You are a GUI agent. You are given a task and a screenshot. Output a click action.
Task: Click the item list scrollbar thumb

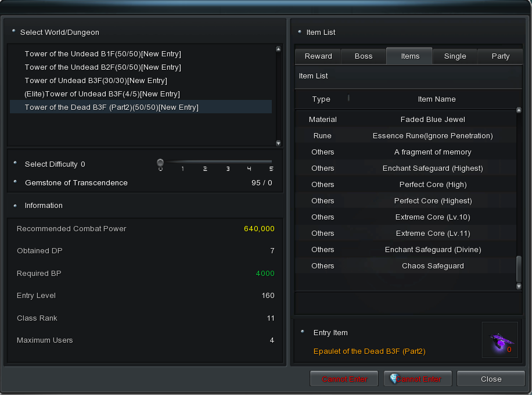tap(519, 268)
